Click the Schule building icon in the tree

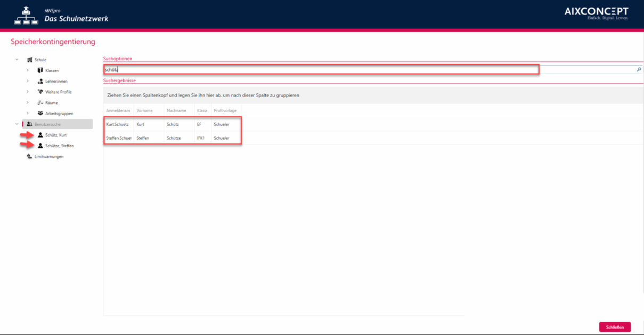click(30, 60)
